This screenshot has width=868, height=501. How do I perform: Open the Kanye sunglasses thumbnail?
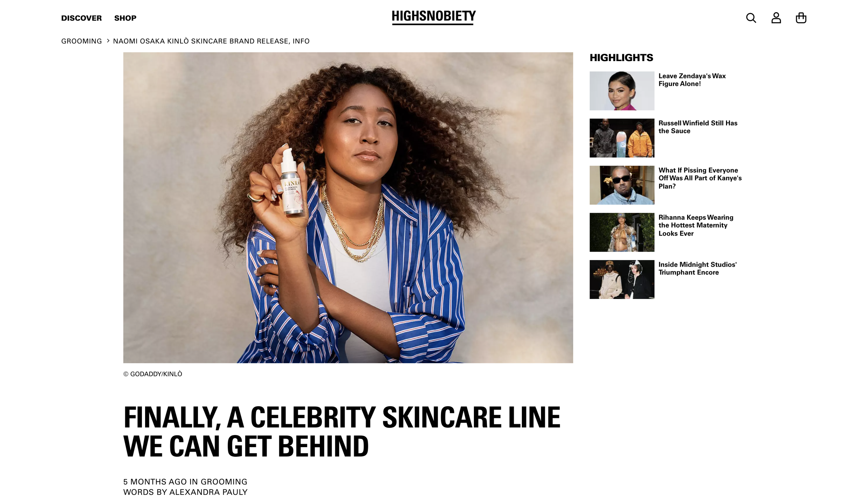(x=622, y=185)
